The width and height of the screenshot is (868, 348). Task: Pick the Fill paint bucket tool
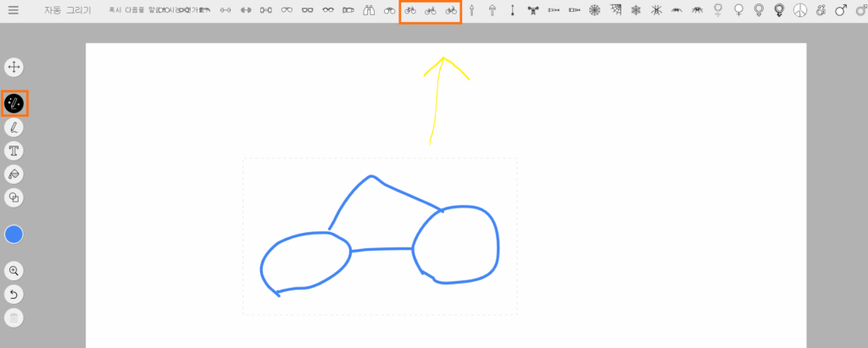click(14, 174)
